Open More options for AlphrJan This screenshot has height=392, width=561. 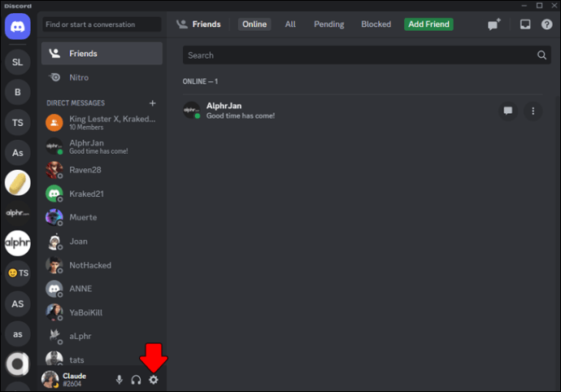coord(533,111)
